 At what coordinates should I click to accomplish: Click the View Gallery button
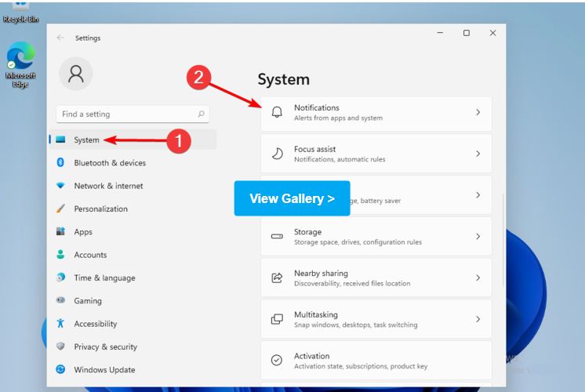coord(292,198)
